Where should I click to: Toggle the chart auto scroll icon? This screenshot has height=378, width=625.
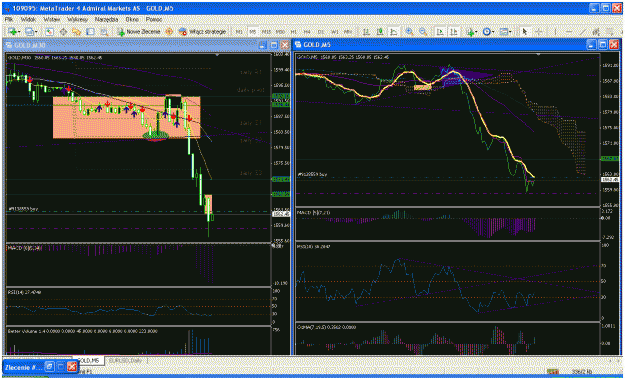440,32
